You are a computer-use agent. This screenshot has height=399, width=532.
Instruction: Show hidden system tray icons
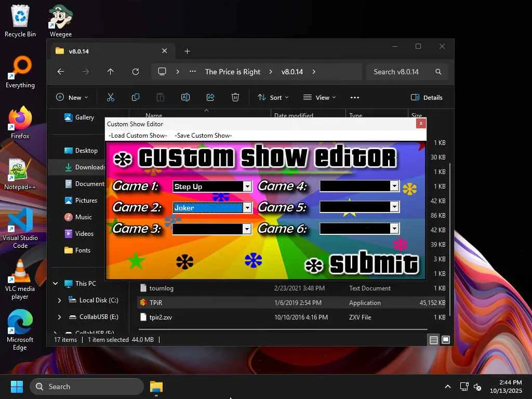448,387
